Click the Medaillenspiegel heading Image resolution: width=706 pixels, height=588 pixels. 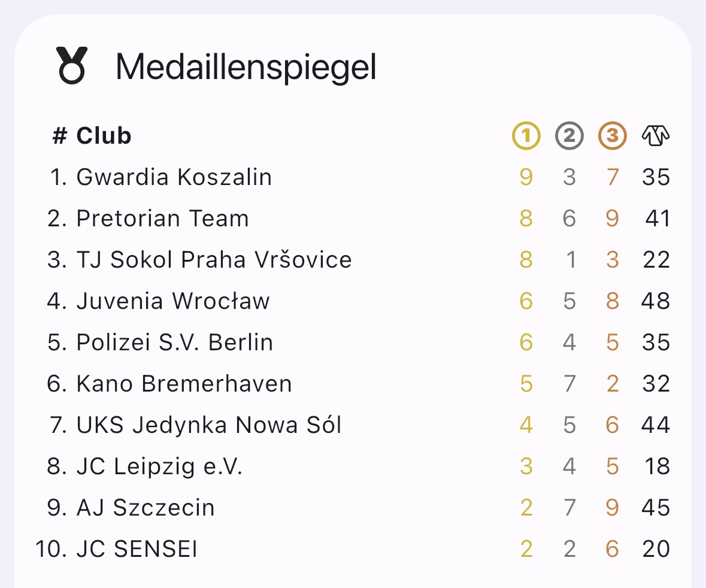coord(246,66)
